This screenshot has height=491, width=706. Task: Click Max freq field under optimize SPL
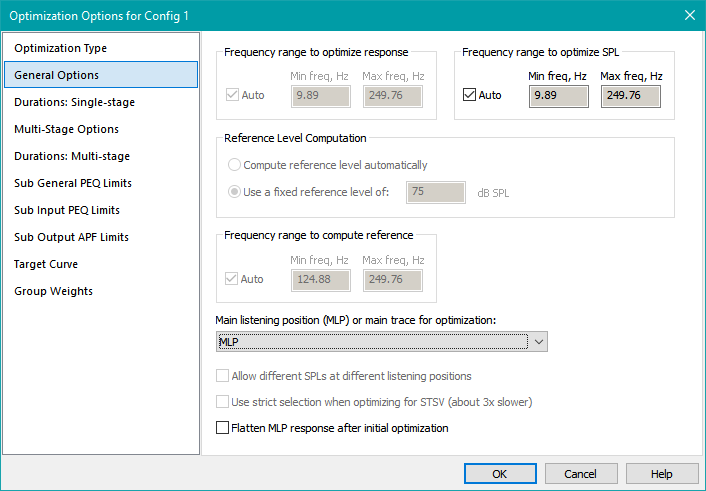(x=631, y=96)
